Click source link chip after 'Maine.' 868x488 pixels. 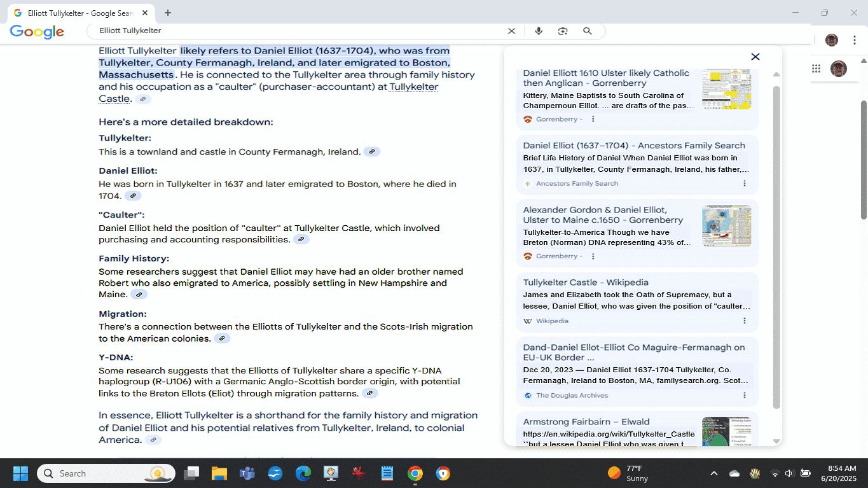pos(139,295)
